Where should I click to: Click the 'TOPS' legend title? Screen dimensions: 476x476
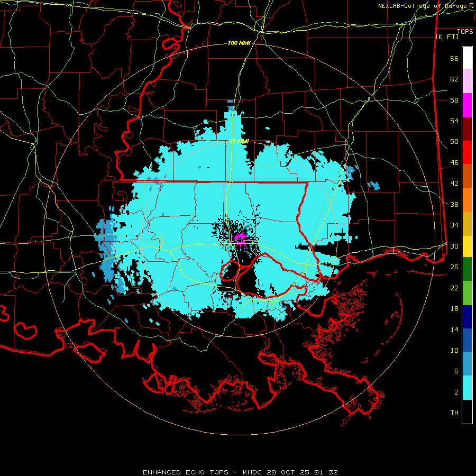tap(465, 32)
